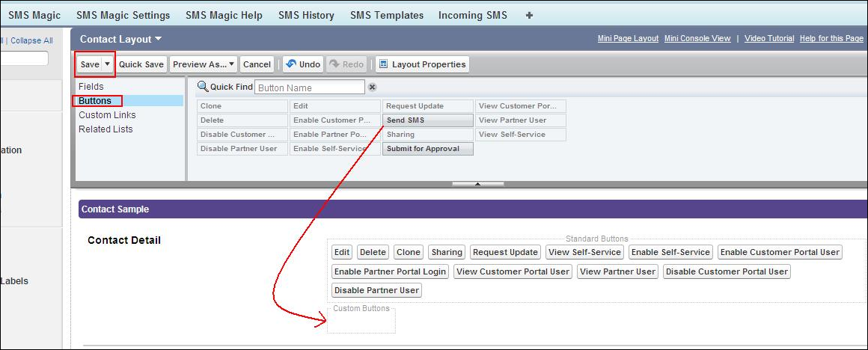The height and width of the screenshot is (350, 868).
Task: Click Enable Partner Portal Login button
Action: click(x=391, y=271)
